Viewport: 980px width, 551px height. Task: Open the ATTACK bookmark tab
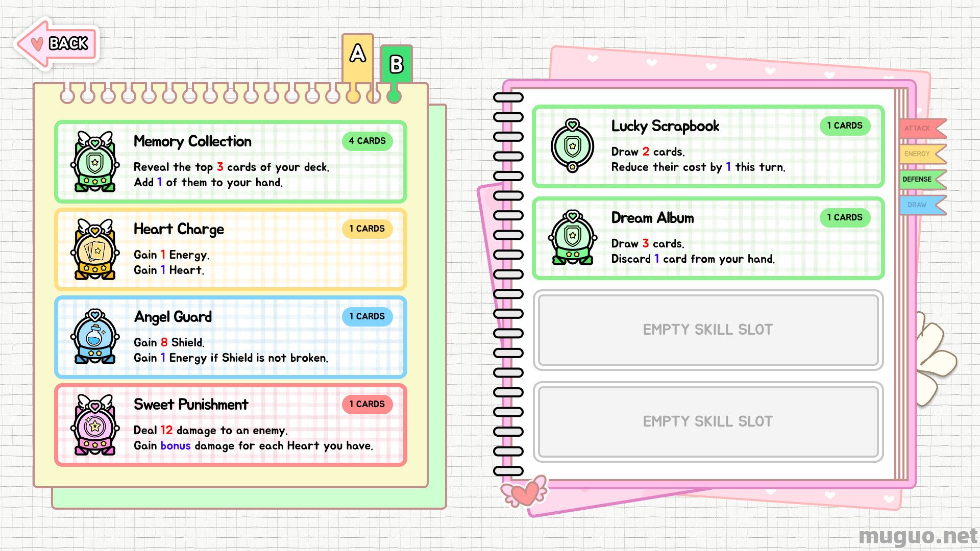923,128
